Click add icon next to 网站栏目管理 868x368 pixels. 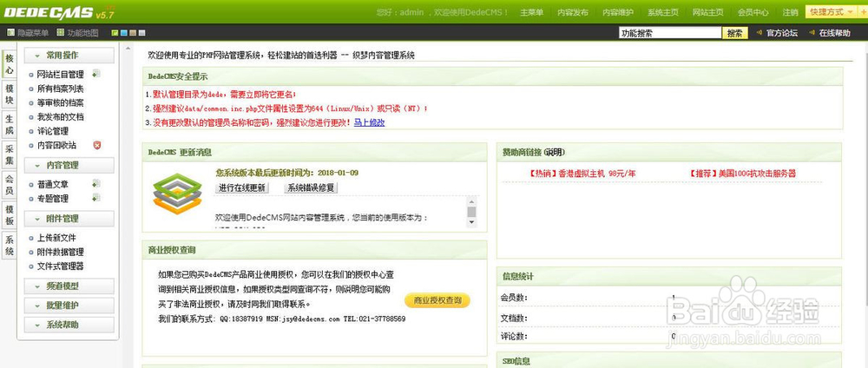pyautogui.click(x=96, y=74)
